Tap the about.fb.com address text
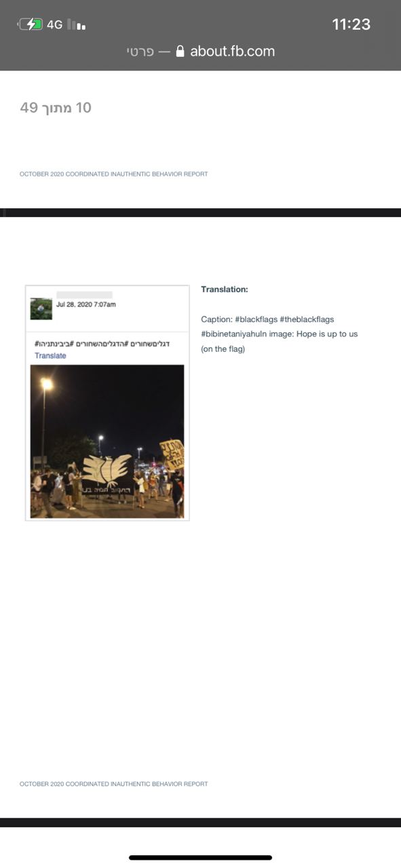Screen dimensions: 401x868 tap(232, 51)
